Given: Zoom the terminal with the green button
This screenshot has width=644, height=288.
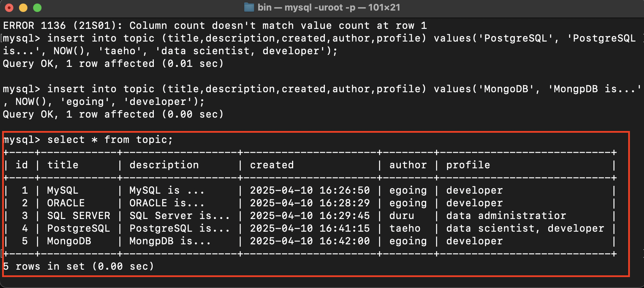Looking at the screenshot, I should coord(37,8).
